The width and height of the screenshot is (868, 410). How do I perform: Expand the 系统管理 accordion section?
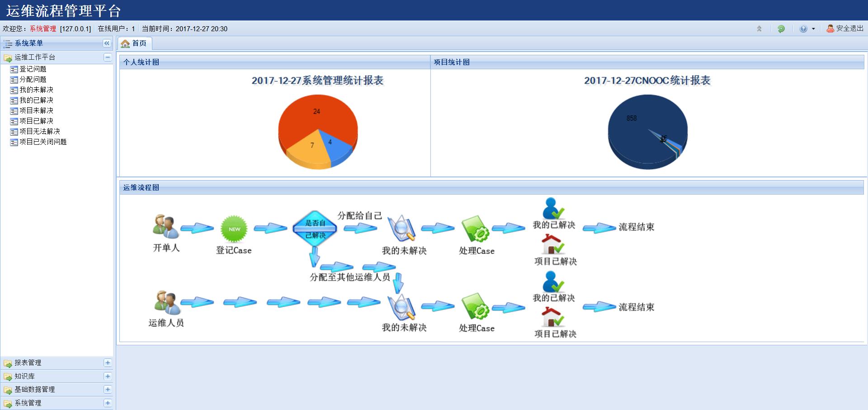pos(108,403)
